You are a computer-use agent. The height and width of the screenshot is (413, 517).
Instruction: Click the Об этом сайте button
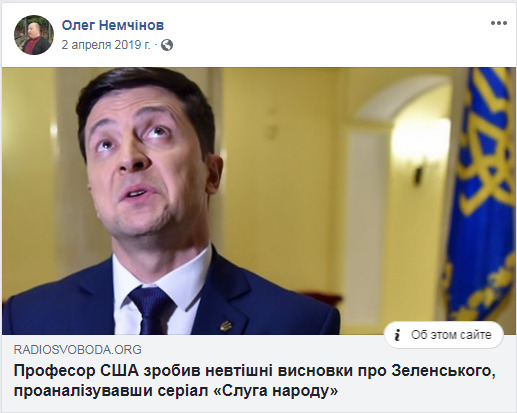click(x=444, y=335)
